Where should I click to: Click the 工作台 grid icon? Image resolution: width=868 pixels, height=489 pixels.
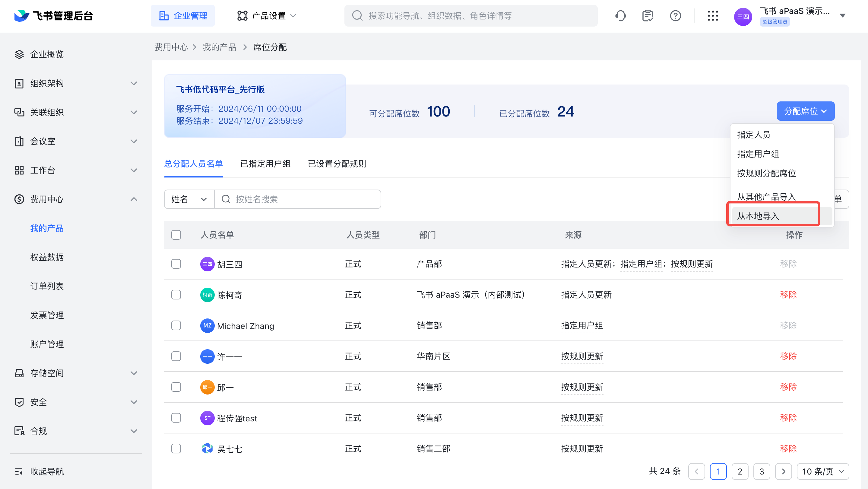pos(19,170)
